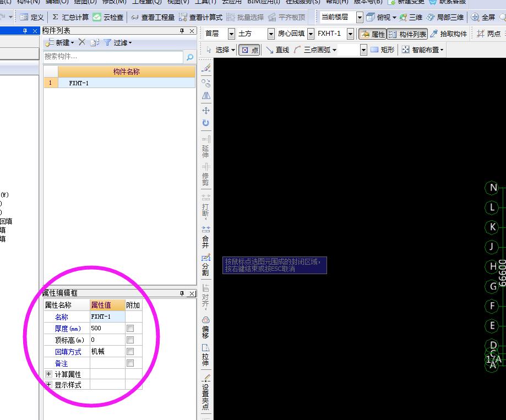
Task: Edit the 回填方式 value 机械
Action: pos(107,352)
